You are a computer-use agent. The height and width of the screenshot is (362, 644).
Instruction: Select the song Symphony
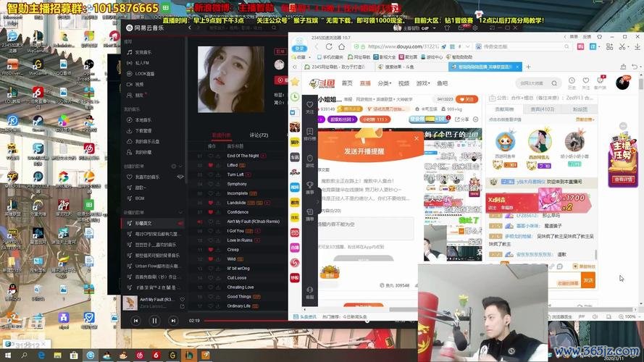click(x=238, y=184)
